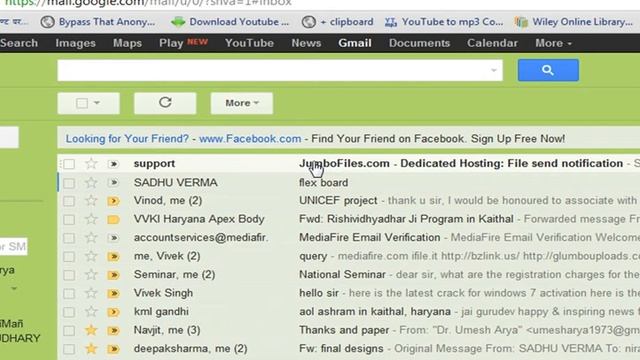
Task: Star the support JumboFiles email
Action: [91, 164]
